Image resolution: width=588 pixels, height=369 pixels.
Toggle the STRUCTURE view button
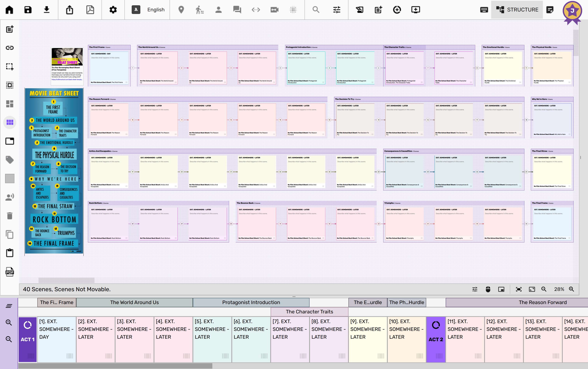(x=517, y=10)
